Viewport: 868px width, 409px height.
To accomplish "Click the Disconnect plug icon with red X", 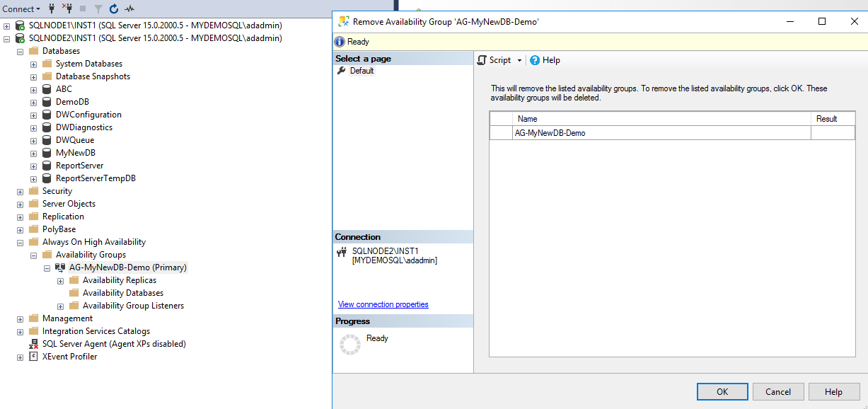I will 67,8.
